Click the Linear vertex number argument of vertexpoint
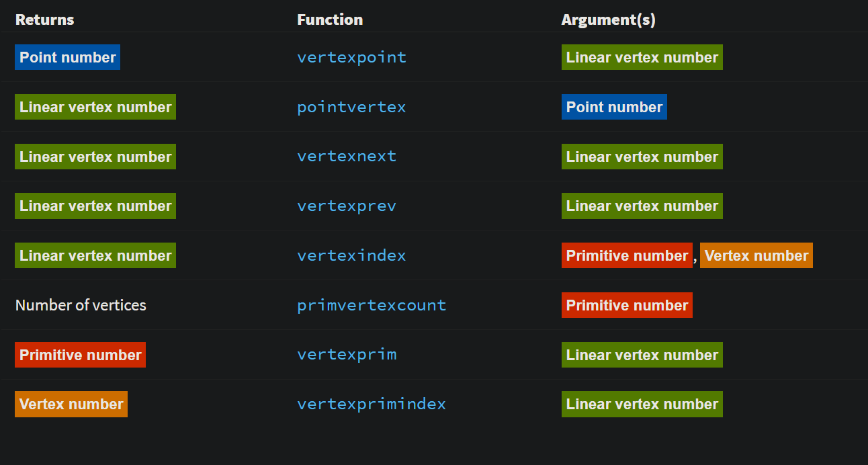This screenshot has width=868, height=465. (x=642, y=58)
